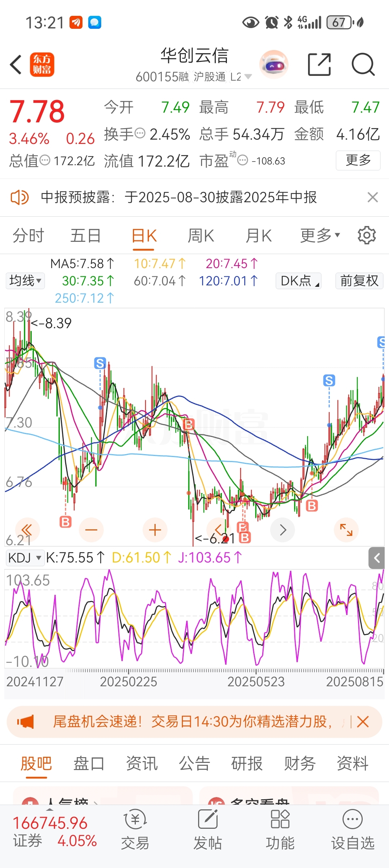Tap the gray side panel expand arrow
The image size is (389, 868).
[x=377, y=558]
